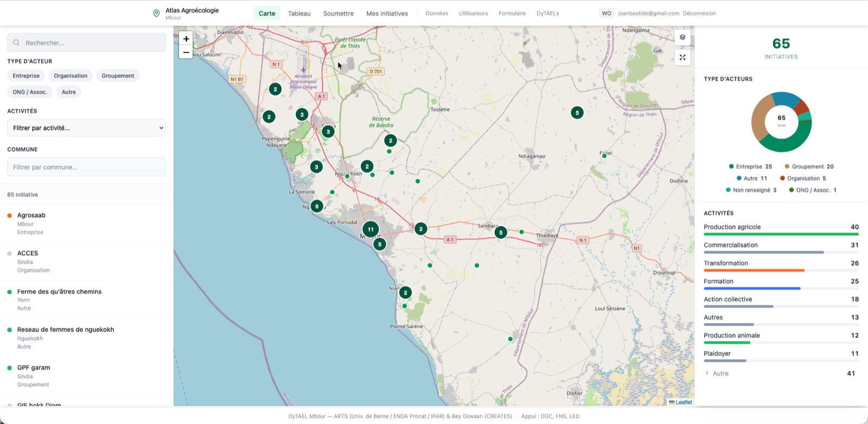
Task: Open Ferme des qu'âtres chemins entry
Action: click(x=86, y=300)
